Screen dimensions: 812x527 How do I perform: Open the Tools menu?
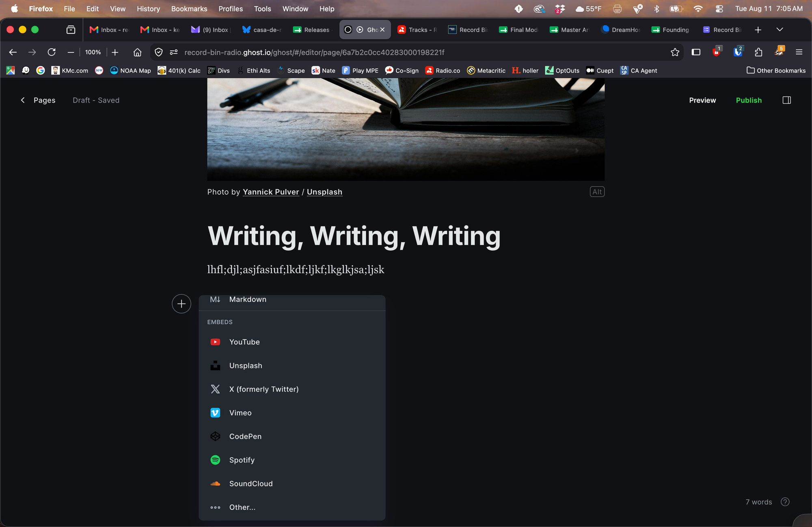pyautogui.click(x=262, y=9)
